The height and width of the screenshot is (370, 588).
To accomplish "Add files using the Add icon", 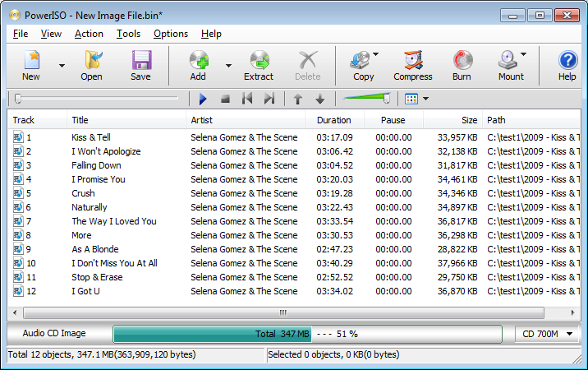I will click(199, 60).
